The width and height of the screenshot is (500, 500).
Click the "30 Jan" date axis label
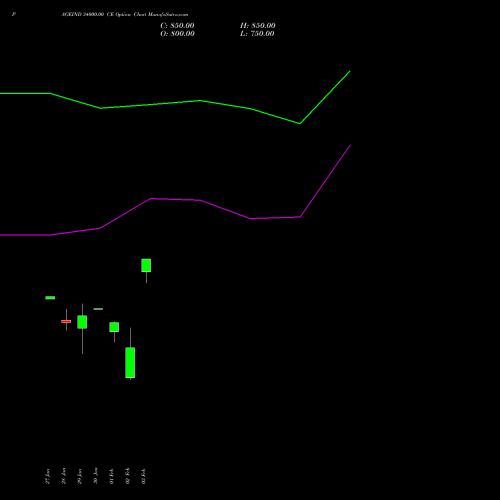click(x=96, y=476)
